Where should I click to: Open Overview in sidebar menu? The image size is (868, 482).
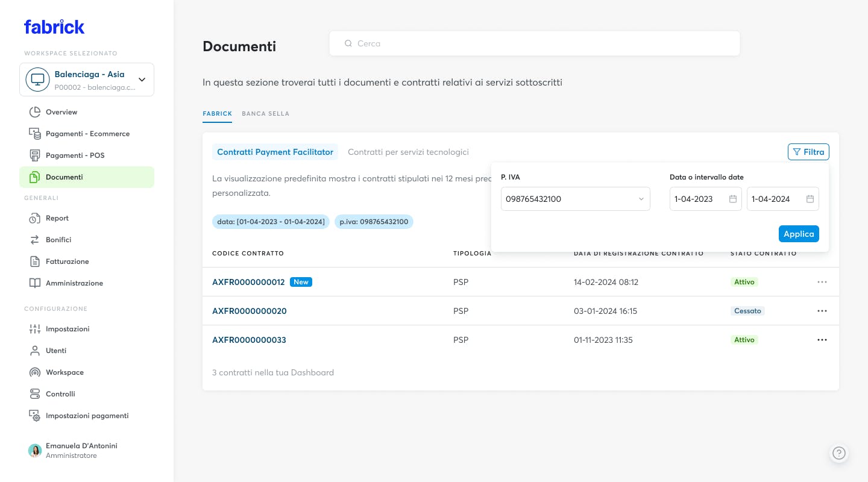(x=87, y=112)
